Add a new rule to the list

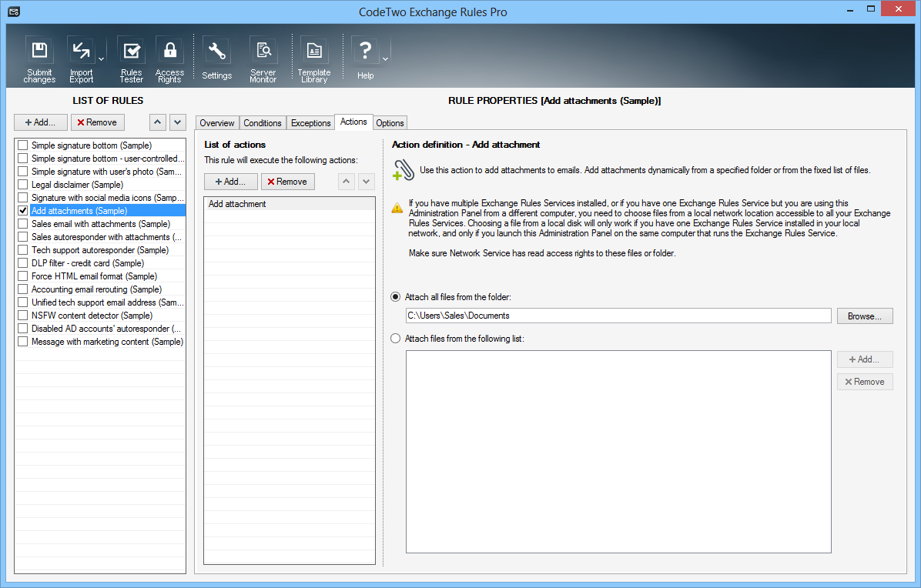coord(41,122)
